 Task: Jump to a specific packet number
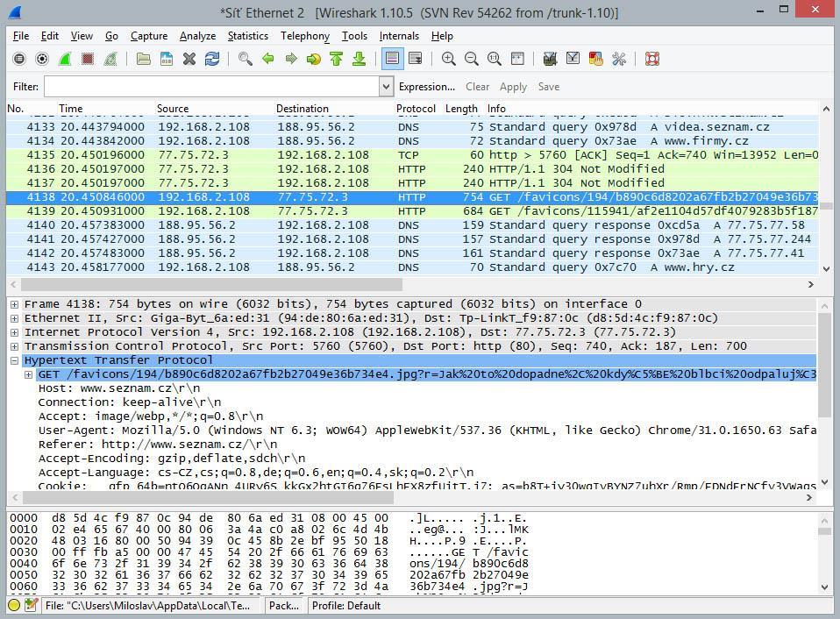tap(313, 59)
